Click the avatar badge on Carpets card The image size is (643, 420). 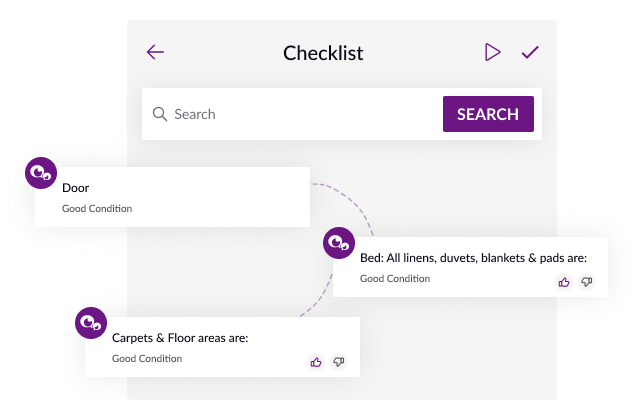click(x=92, y=323)
